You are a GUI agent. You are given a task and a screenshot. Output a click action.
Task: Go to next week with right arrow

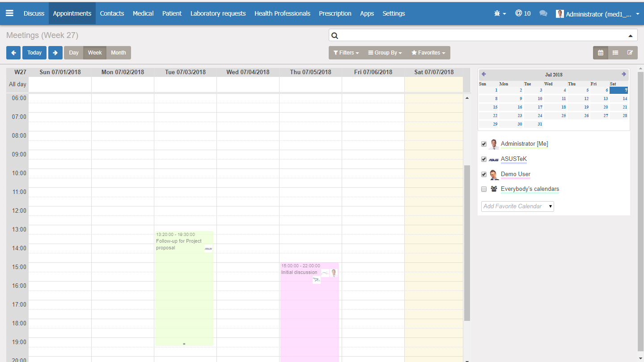coord(55,53)
